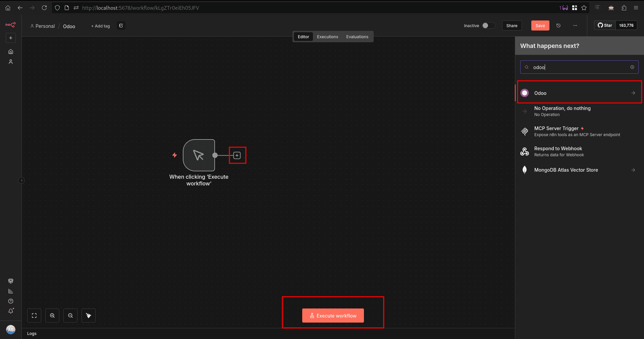Toggle the workflow from Inactive to Active
The width and height of the screenshot is (644, 339).
tap(488, 25)
